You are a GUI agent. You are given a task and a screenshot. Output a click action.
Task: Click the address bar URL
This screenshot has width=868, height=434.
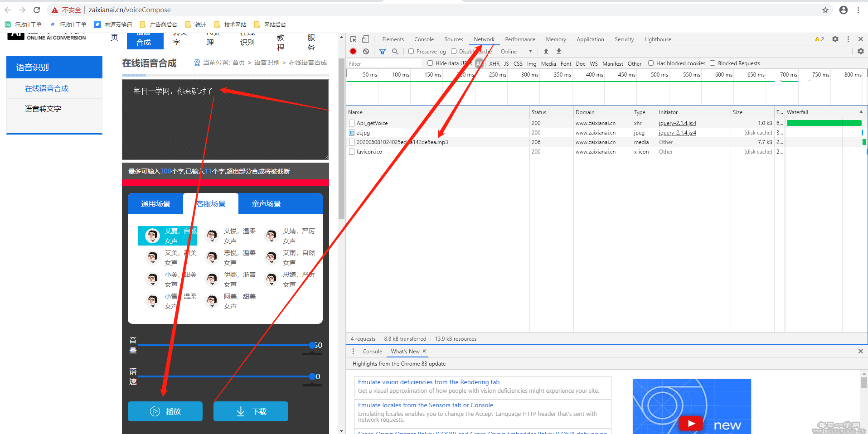click(x=130, y=10)
